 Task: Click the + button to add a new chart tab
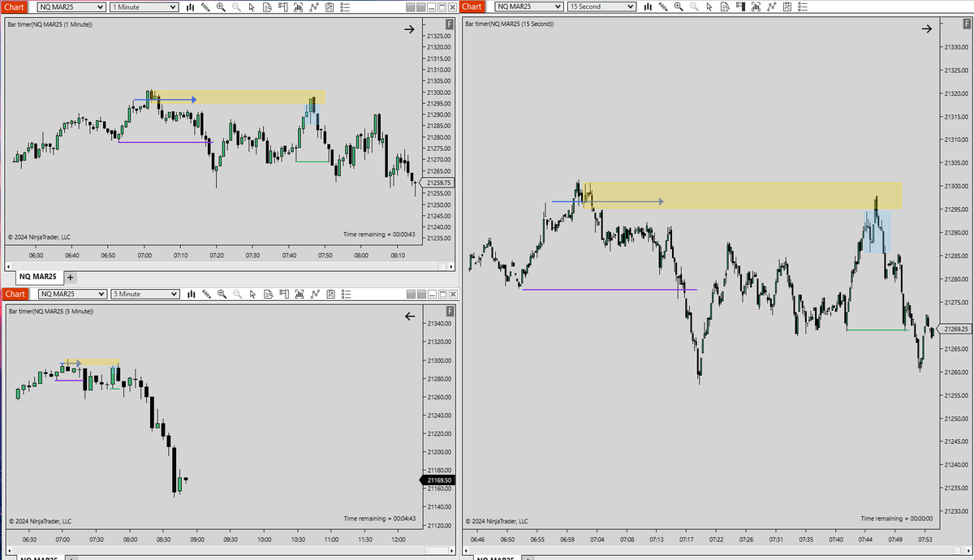pos(70,277)
